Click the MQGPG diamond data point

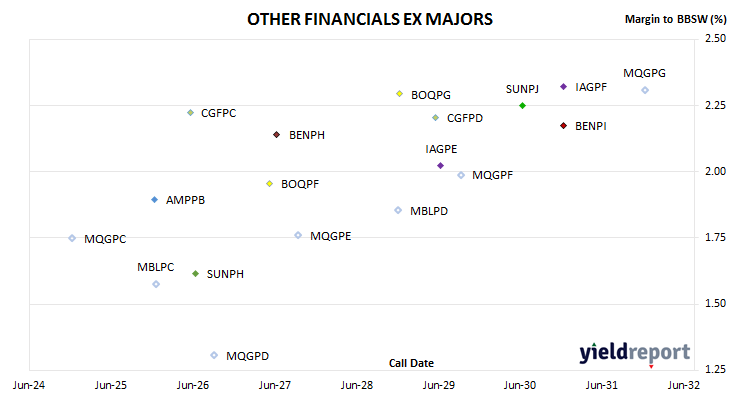click(x=645, y=90)
